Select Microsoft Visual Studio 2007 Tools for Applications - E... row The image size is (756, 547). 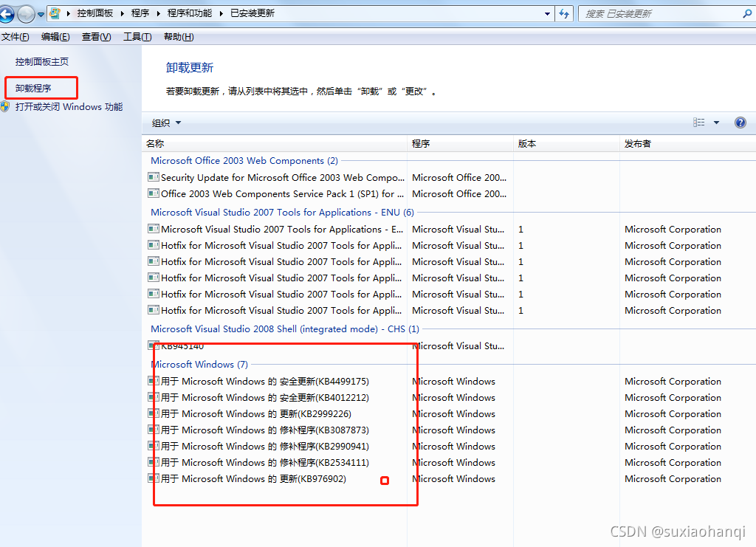282,230
